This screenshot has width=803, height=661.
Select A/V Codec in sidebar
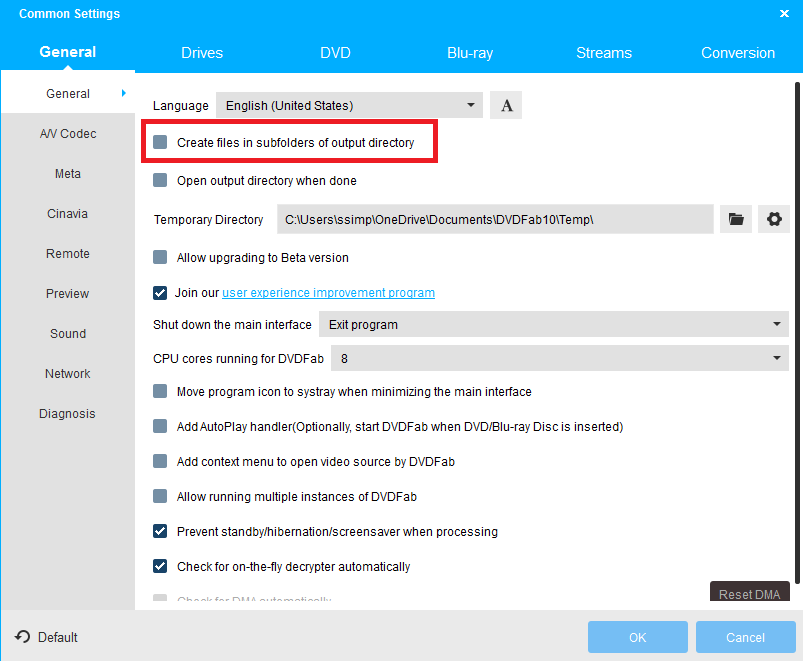68,134
